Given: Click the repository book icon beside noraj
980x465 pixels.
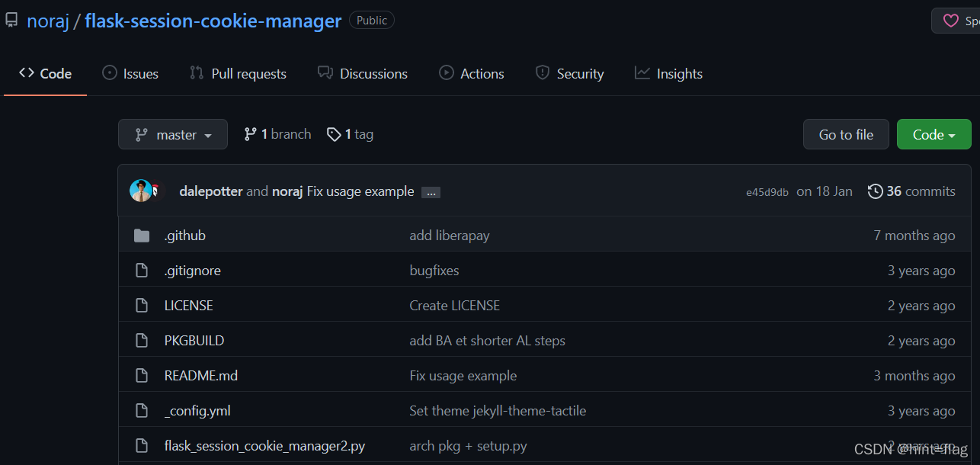Looking at the screenshot, I should (11, 21).
